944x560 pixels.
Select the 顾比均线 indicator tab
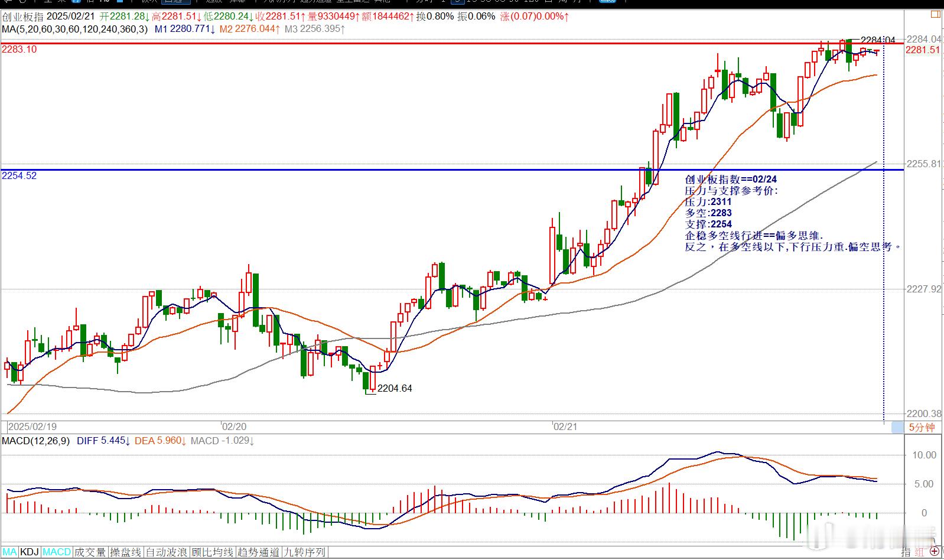[213, 552]
